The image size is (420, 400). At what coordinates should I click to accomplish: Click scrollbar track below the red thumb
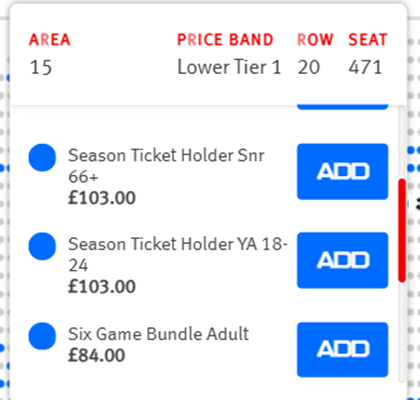tap(402, 332)
